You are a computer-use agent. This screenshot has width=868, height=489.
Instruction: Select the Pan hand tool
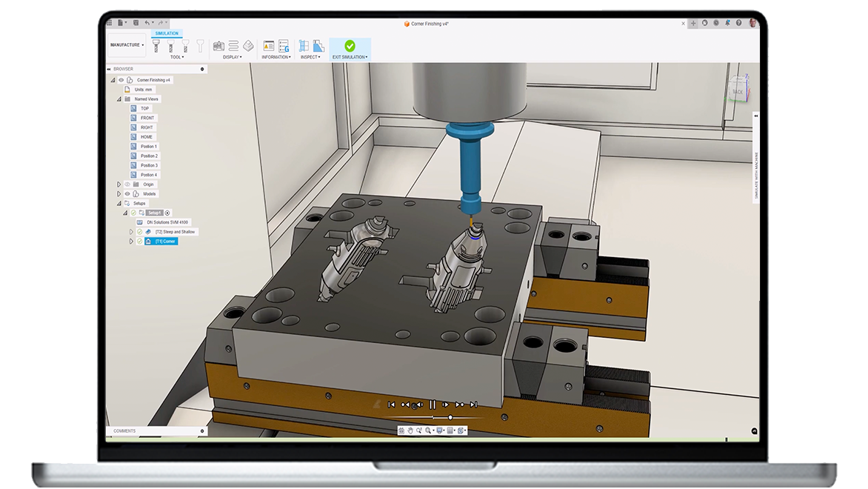point(410,430)
